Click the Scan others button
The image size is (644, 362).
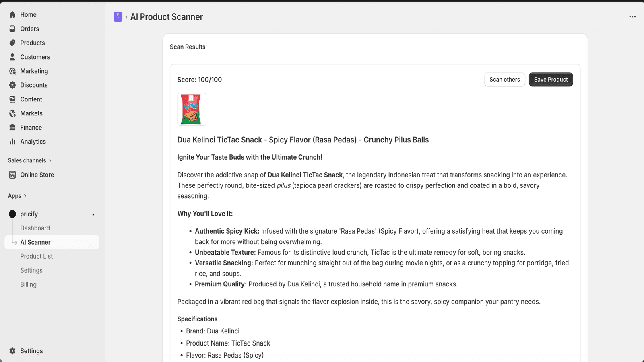[505, 80]
